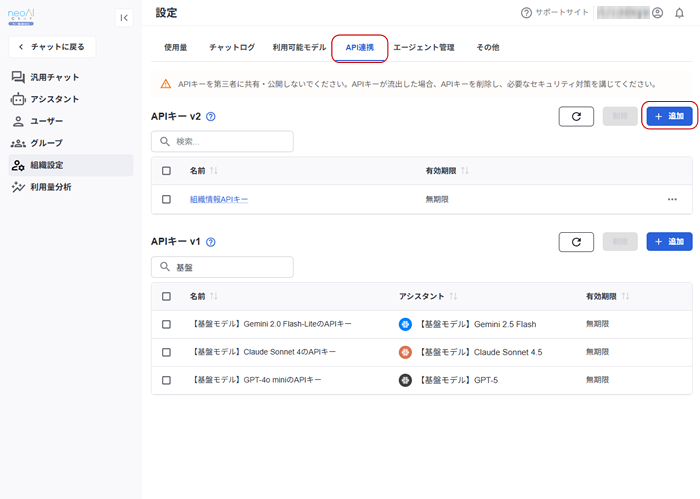
Task: Click the GPT-5 assistant icon
Action: (x=405, y=380)
